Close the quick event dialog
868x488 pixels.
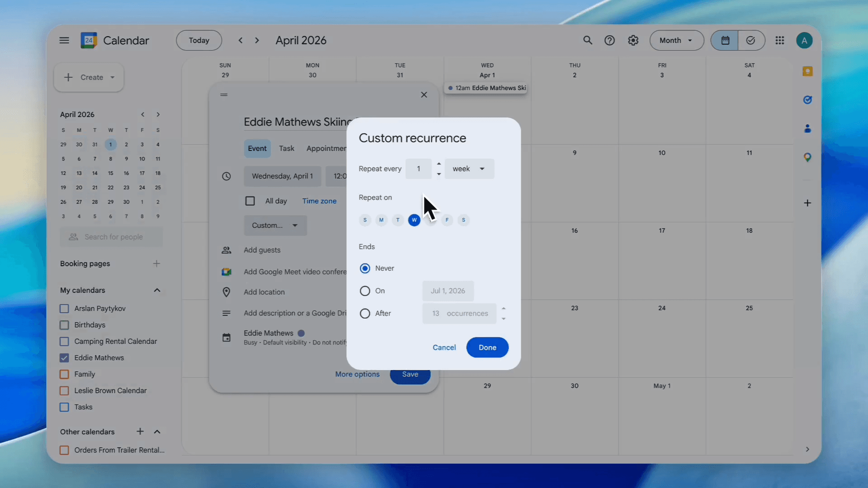424,95
